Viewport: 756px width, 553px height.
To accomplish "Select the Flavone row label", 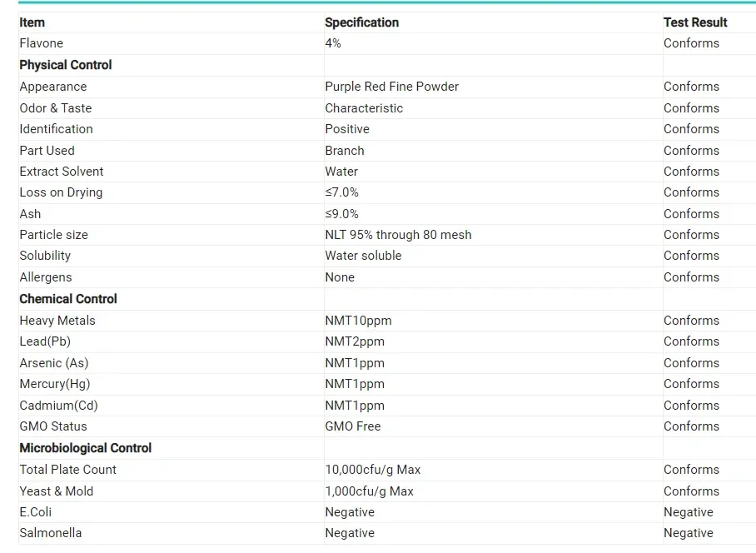I will point(42,43).
